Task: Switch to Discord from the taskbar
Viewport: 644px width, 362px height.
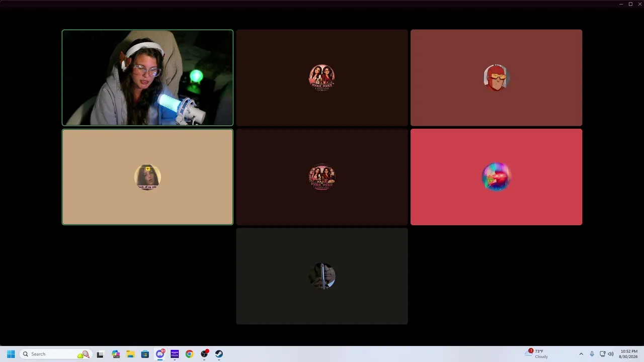Action: click(x=160, y=354)
